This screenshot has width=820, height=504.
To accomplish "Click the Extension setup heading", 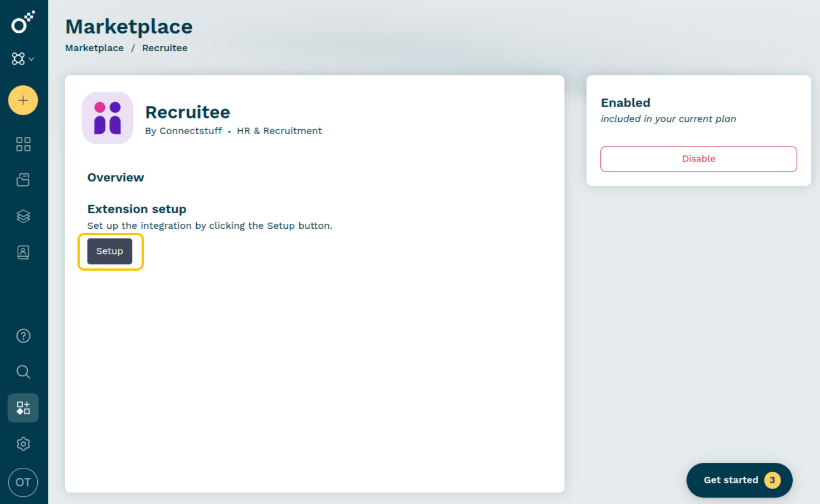I will 137,209.
